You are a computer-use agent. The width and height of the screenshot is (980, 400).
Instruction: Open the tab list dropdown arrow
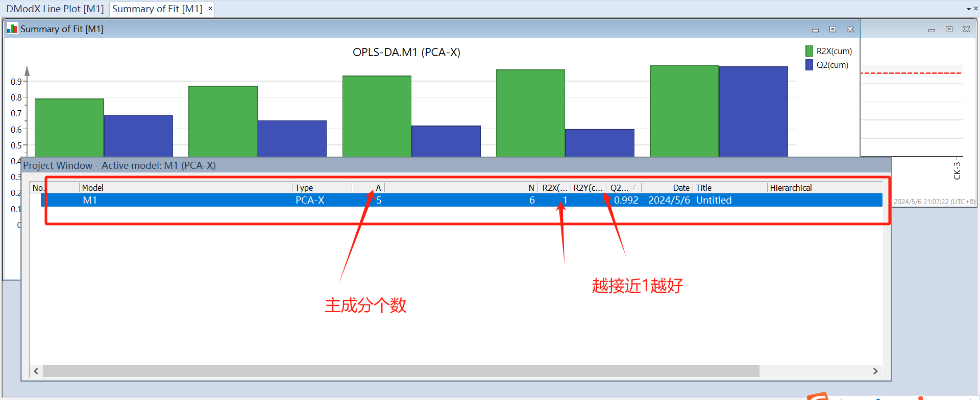(x=968, y=9)
